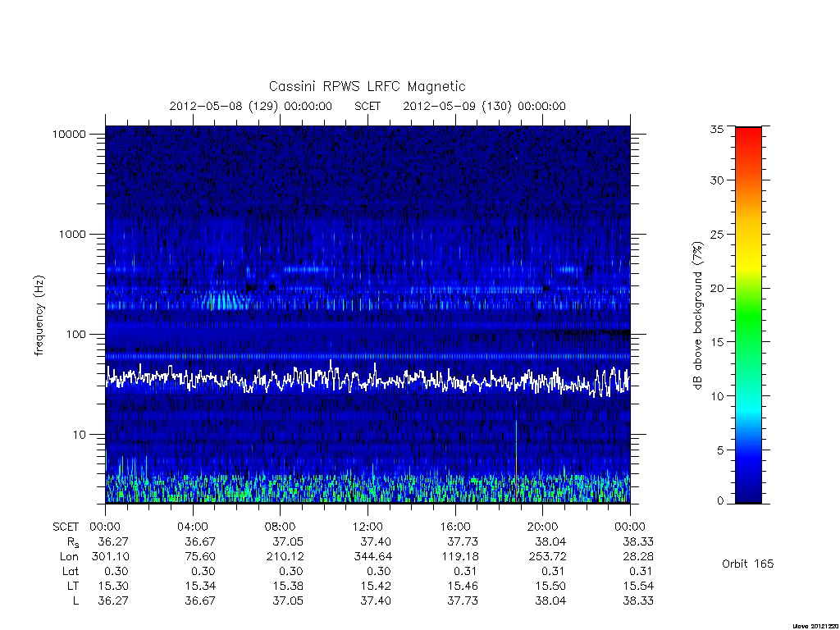Click the "08:00" time tick label
Viewport: 840px width, 630px height.
coord(281,527)
